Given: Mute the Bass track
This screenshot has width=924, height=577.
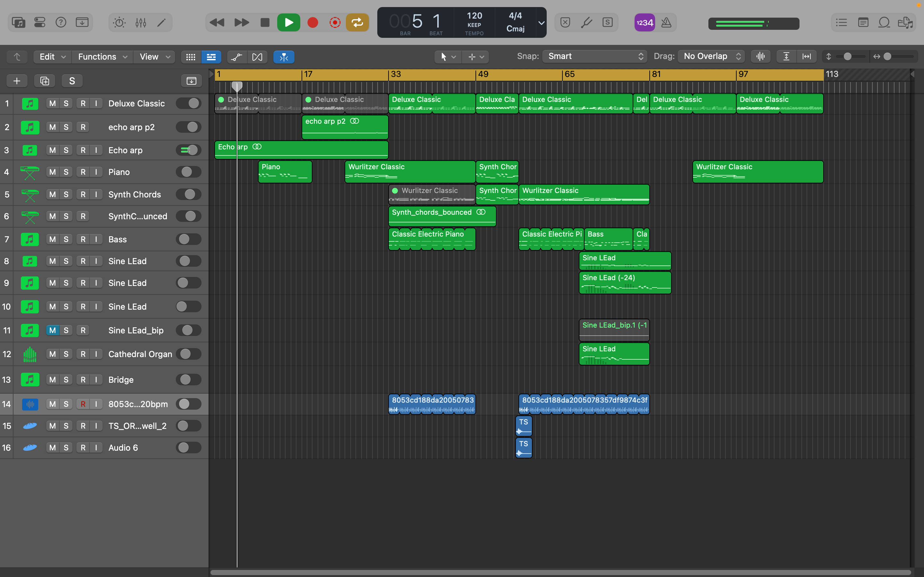Looking at the screenshot, I should [x=52, y=239].
